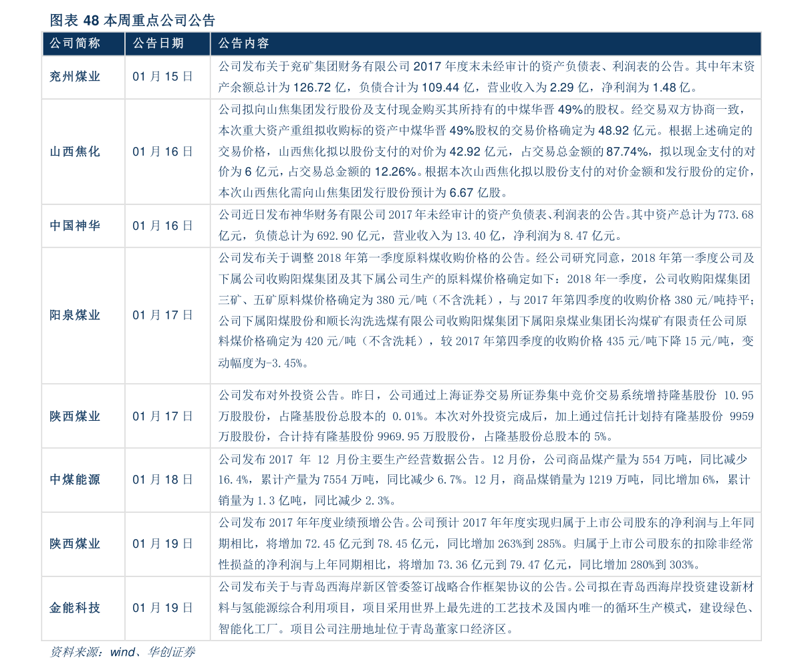
Task: Select the 01月18日 date cell
Action: 162,480
